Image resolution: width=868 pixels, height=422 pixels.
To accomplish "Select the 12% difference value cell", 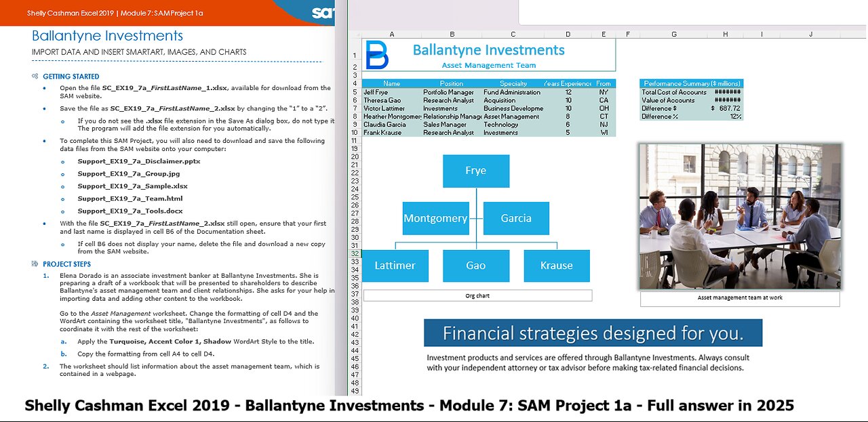I will click(725, 117).
